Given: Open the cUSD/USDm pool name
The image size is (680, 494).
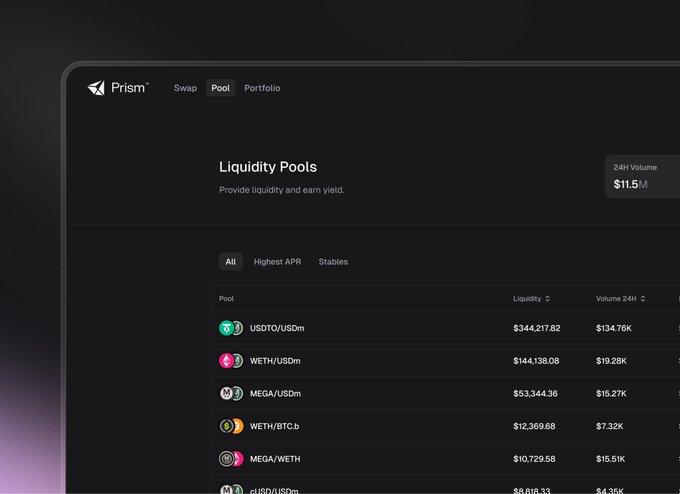Looking at the screenshot, I should point(274,491).
